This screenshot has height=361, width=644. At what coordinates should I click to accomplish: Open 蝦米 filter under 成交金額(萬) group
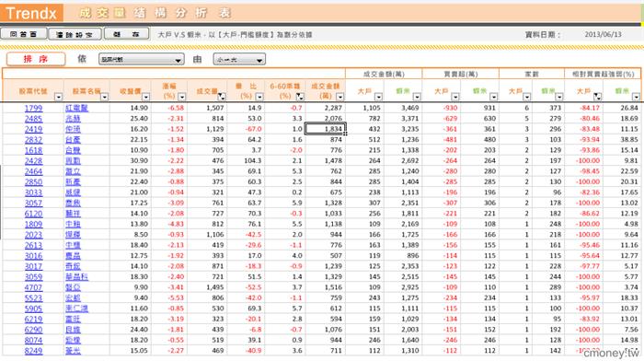coord(417,97)
